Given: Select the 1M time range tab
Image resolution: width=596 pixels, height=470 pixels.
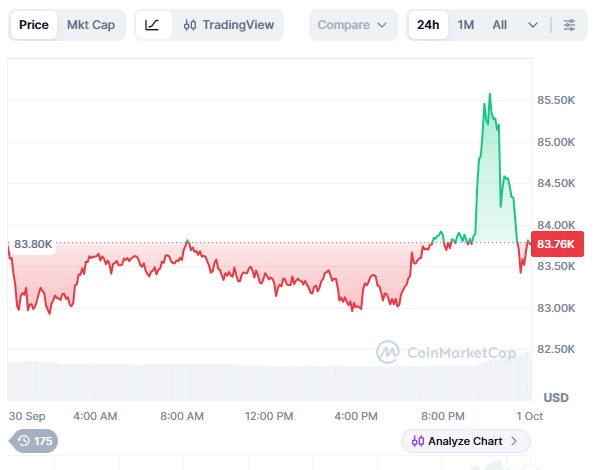Looking at the screenshot, I should coord(466,25).
